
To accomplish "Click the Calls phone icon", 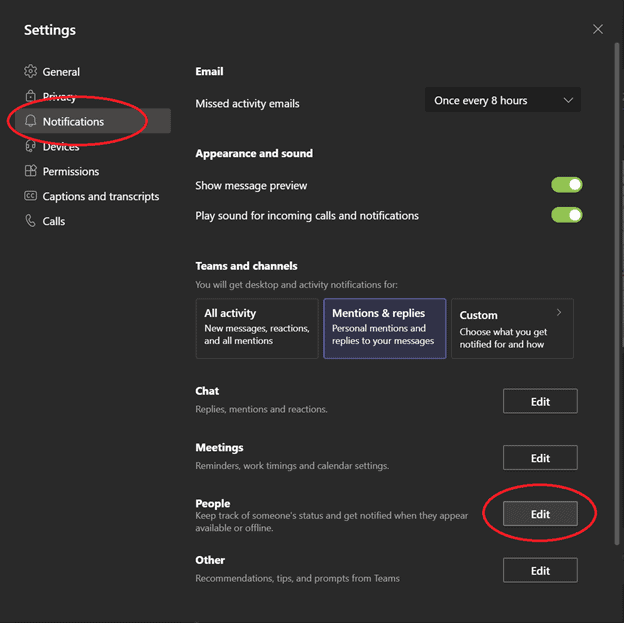I will point(30,221).
